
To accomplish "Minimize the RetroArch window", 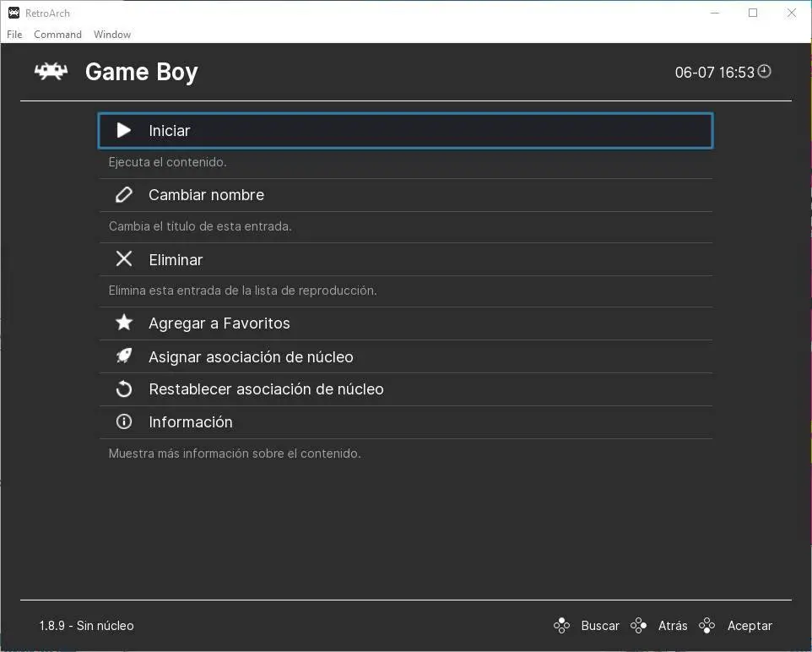I will tap(715, 13).
